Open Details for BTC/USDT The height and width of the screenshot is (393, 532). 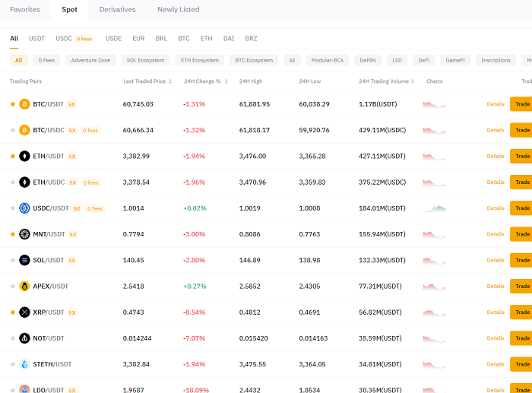click(496, 104)
